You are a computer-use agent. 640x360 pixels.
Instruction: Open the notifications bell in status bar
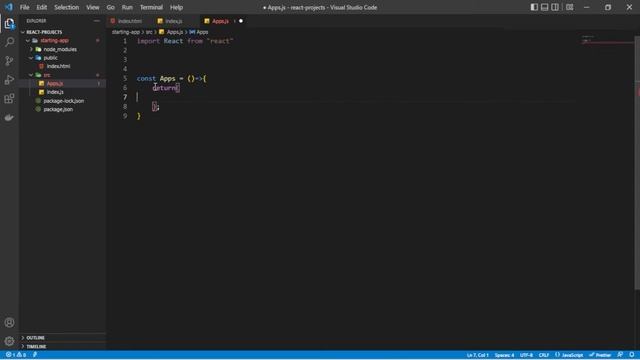point(632,355)
